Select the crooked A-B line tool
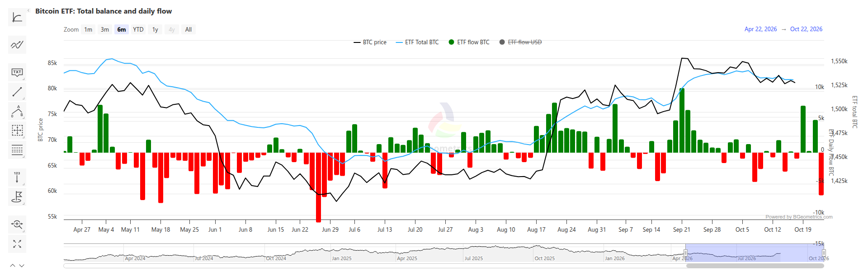Image resolution: width=868 pixels, height=271 pixels. (17, 111)
